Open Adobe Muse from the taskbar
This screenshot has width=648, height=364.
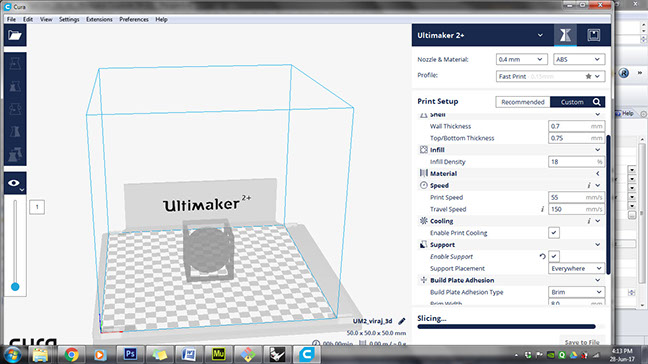pos(218,355)
